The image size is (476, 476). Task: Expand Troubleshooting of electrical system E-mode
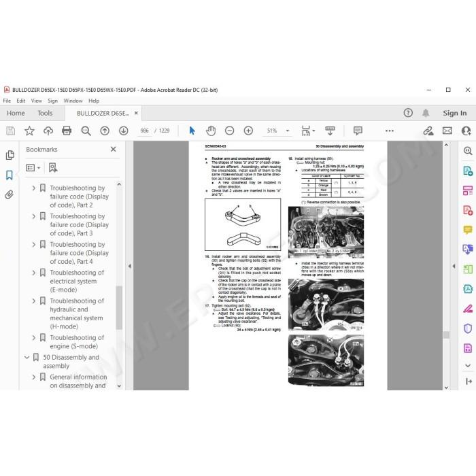pos(34,273)
